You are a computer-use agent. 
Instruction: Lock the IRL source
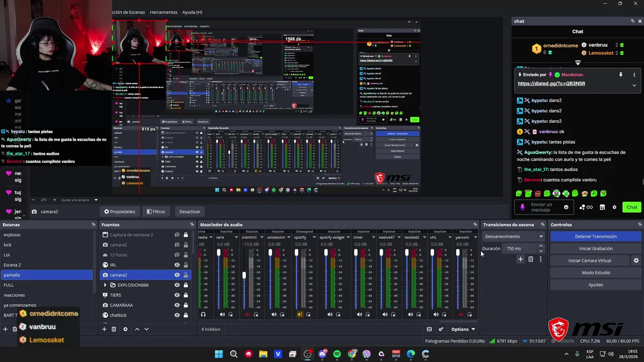186,265
